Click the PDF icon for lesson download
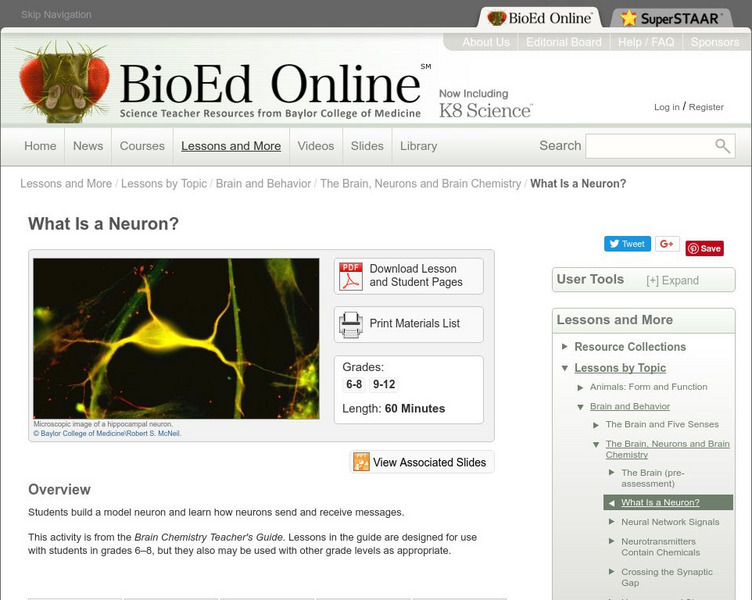 tap(351, 276)
